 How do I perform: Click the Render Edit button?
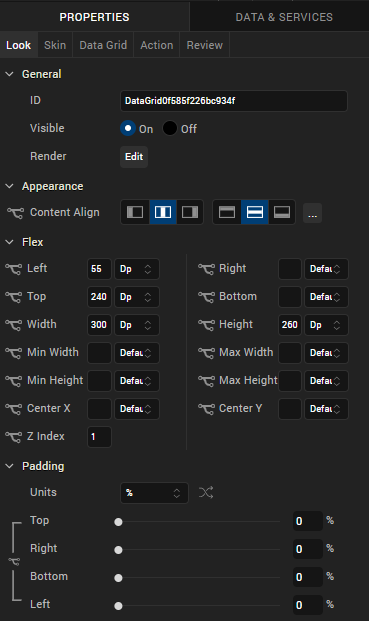[x=134, y=156]
